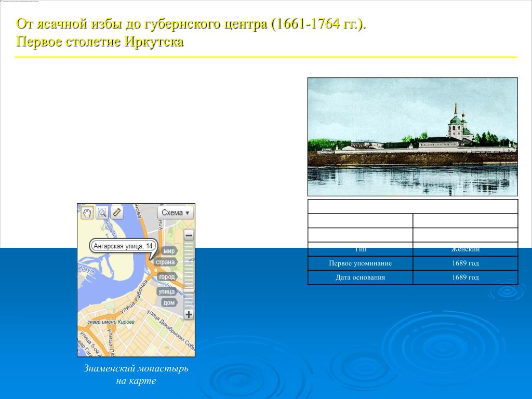The image size is (532, 399).
Task: Set zoom level to страна
Action: (166, 262)
